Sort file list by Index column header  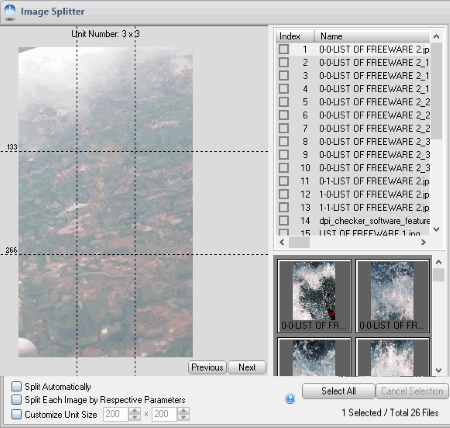click(295, 36)
